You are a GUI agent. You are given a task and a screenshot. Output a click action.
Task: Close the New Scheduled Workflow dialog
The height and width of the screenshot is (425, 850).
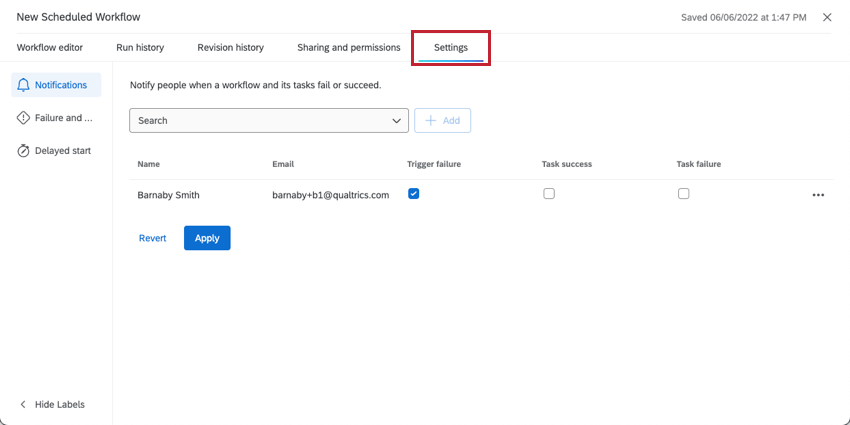[x=827, y=17]
